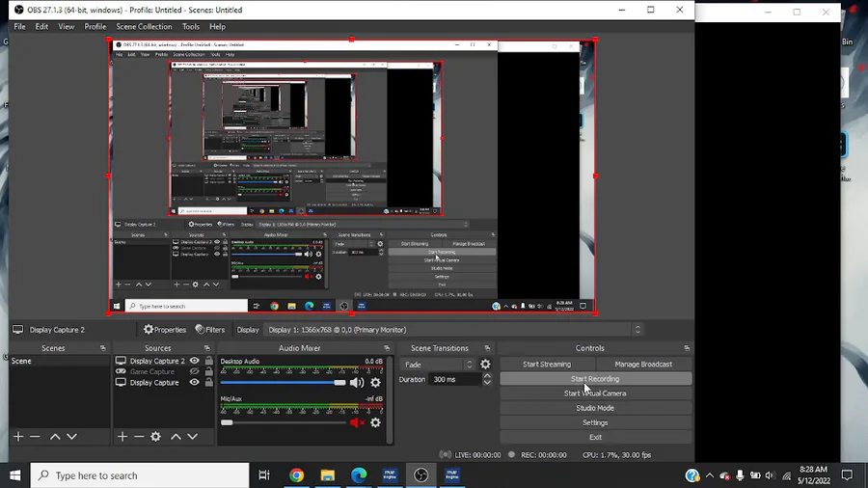Open the Edit menu
The height and width of the screenshot is (488, 868).
point(41,27)
